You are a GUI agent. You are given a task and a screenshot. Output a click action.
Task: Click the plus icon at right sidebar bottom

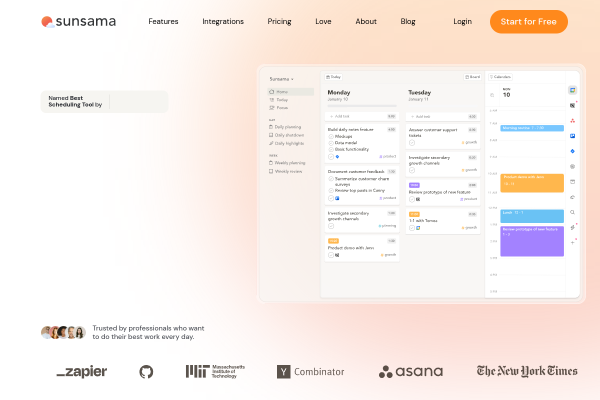tap(572, 242)
